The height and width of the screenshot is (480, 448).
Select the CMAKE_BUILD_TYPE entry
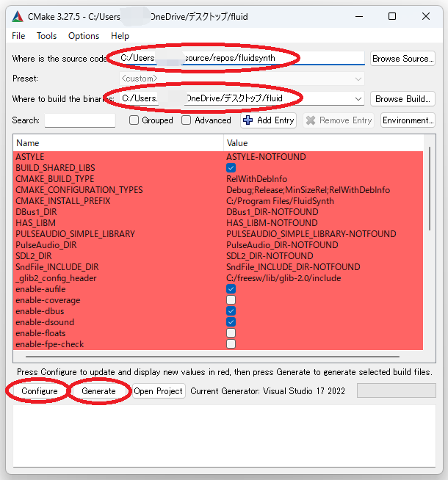point(55,179)
